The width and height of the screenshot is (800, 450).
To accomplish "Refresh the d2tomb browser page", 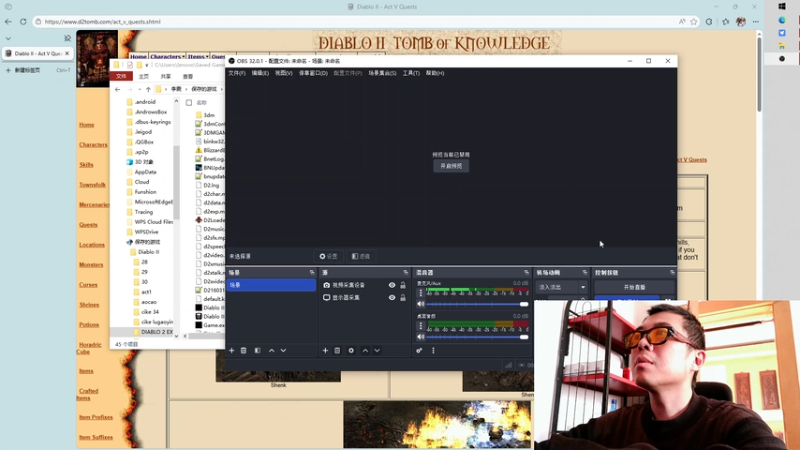I will click(x=23, y=21).
